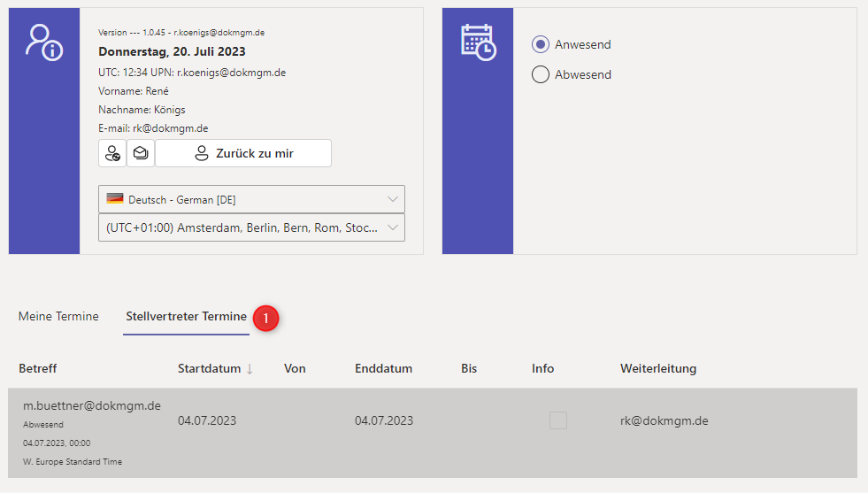Click the chevron of the language combo box

394,199
